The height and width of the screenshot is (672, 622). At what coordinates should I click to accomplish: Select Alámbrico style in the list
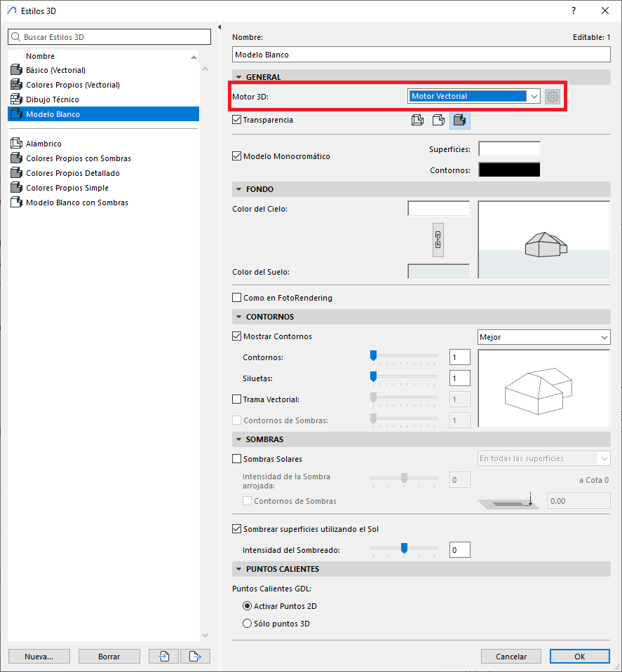[x=43, y=144]
